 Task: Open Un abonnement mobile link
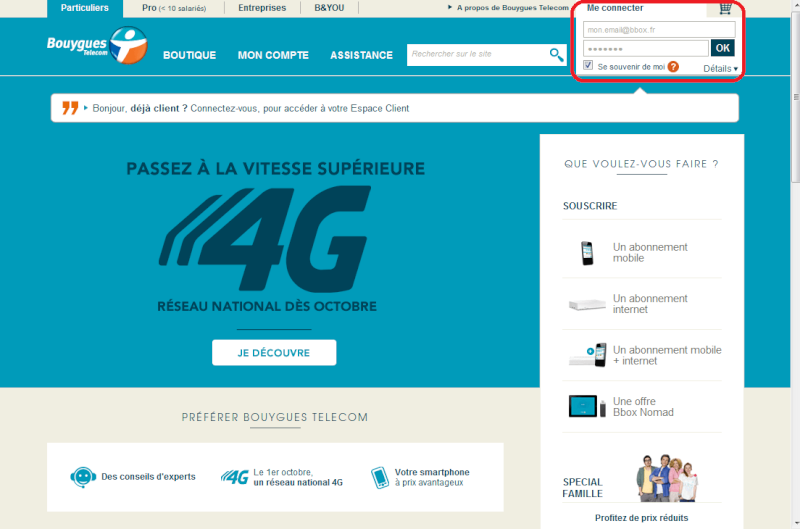[x=650, y=253]
